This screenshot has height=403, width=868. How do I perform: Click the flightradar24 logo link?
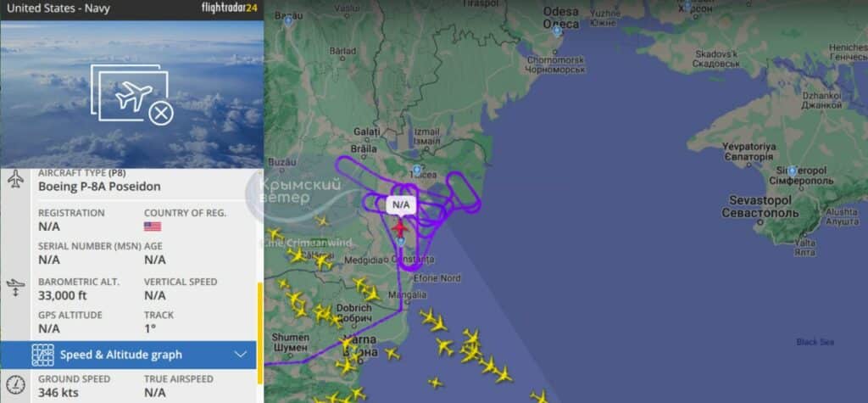pos(229,8)
